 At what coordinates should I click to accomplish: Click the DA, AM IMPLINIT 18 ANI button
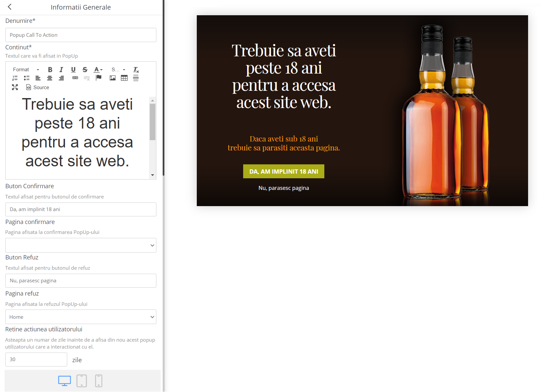coord(284,171)
